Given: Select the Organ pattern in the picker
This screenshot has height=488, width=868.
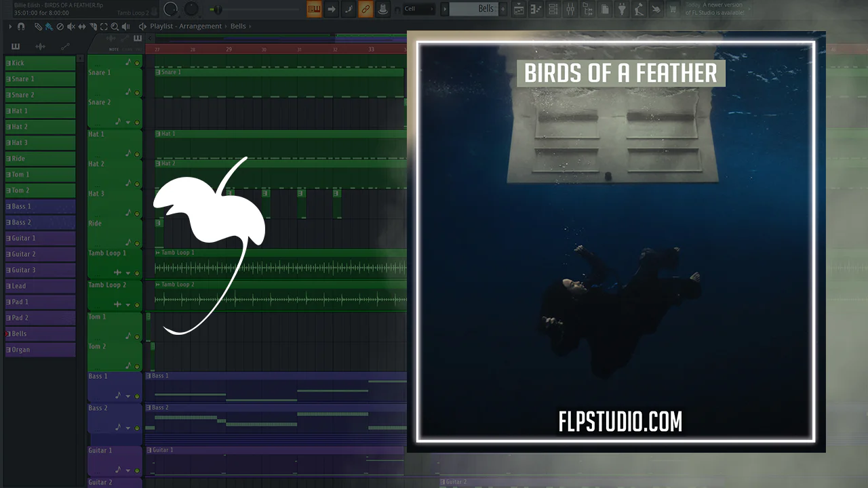Looking at the screenshot, I should (40, 350).
